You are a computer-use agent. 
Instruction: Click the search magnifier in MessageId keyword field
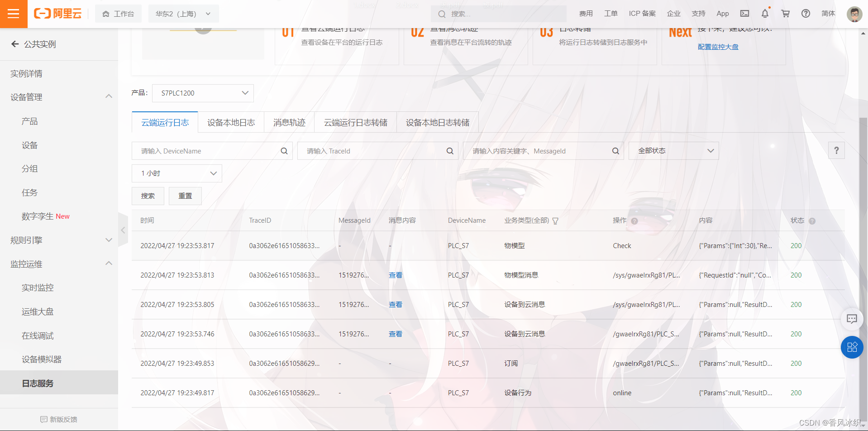pyautogui.click(x=615, y=151)
